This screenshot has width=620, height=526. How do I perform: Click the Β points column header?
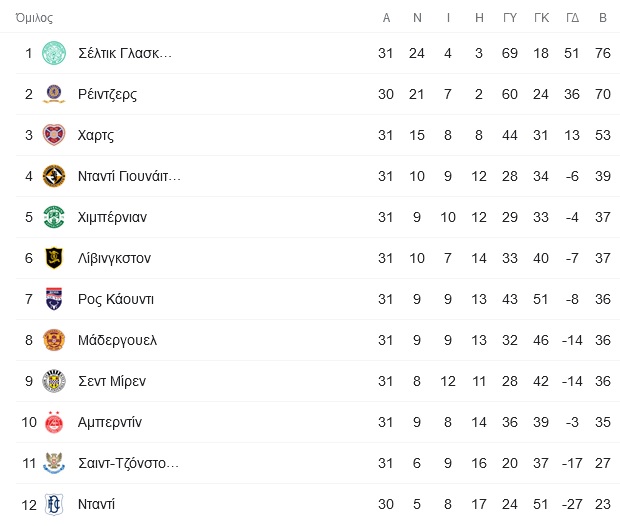(603, 18)
